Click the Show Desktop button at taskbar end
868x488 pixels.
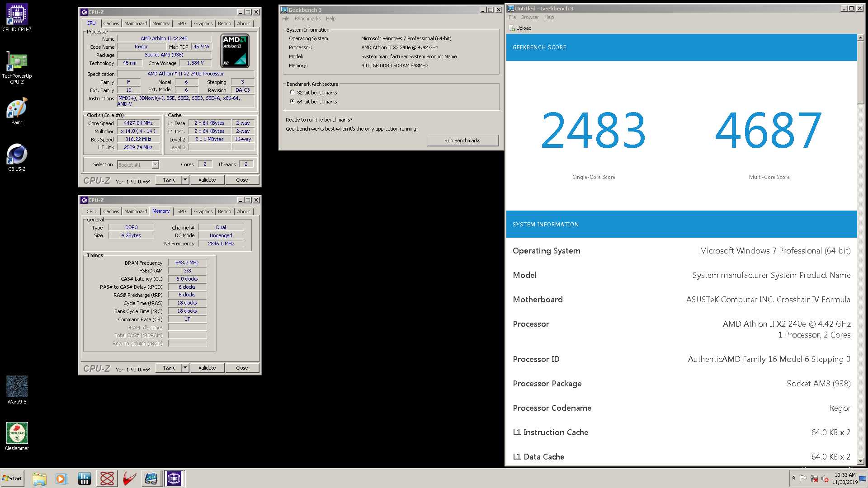point(863,479)
